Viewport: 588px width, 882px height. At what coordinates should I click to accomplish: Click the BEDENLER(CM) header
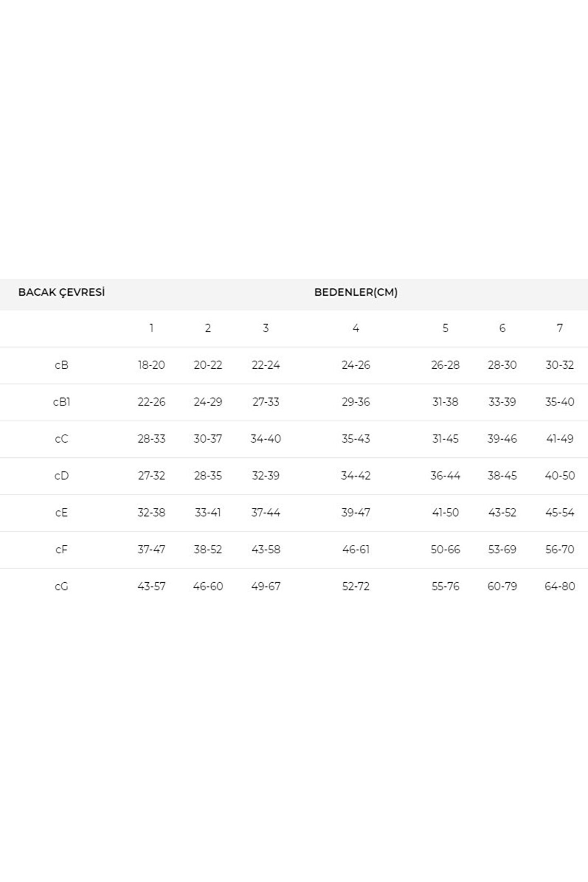coord(356,292)
